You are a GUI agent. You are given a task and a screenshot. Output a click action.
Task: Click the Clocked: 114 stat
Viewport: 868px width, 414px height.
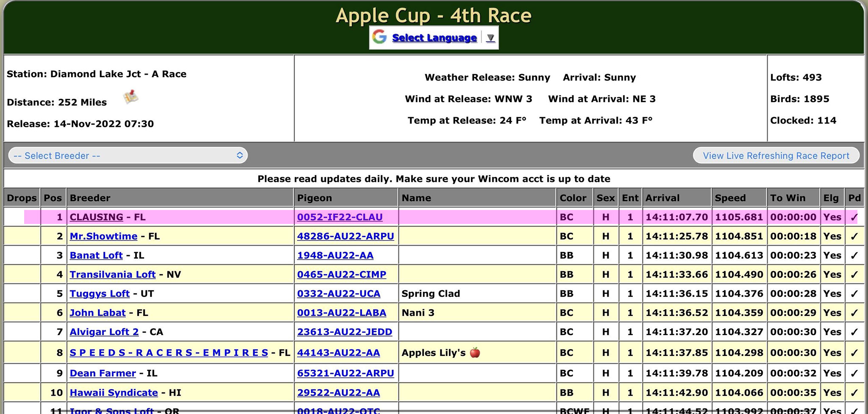[x=803, y=120]
